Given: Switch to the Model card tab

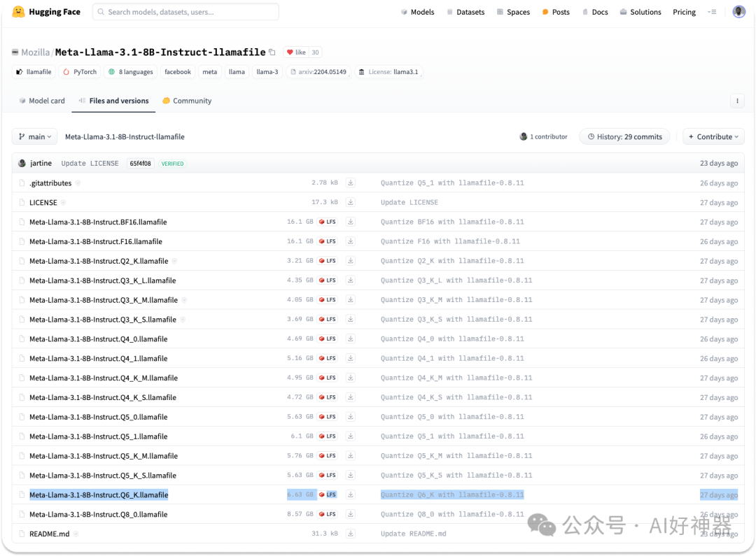Looking at the screenshot, I should pyautogui.click(x=42, y=101).
